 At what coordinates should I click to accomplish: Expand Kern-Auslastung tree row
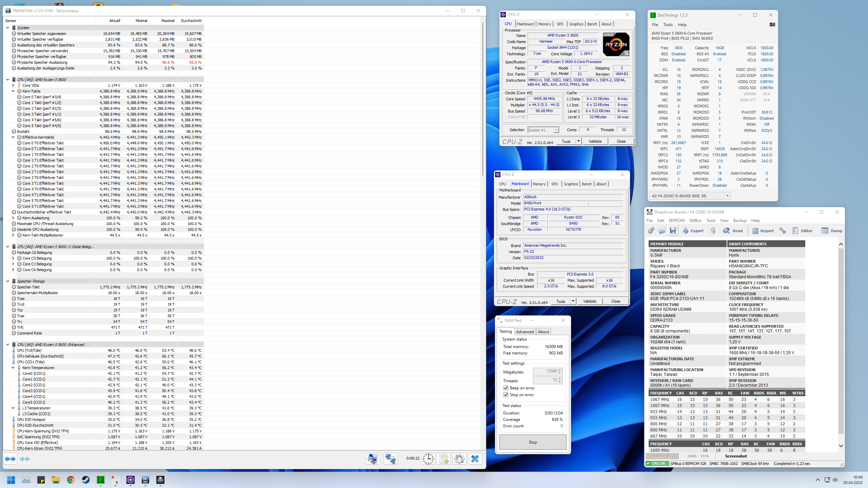coord(13,218)
